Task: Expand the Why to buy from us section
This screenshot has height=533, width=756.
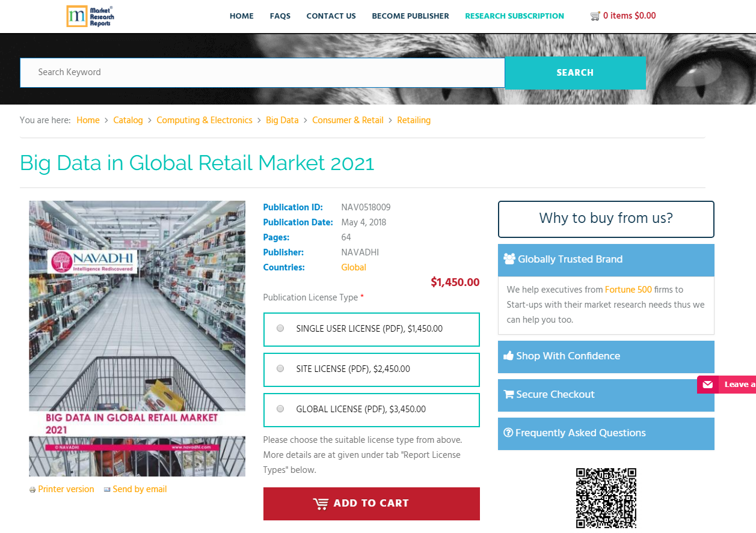Action: pos(606,219)
